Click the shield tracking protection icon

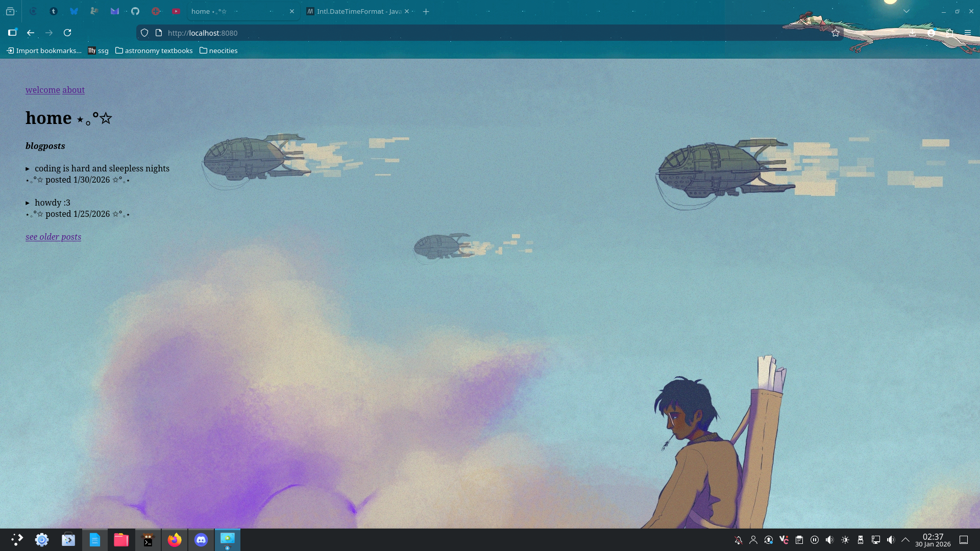coord(144,33)
